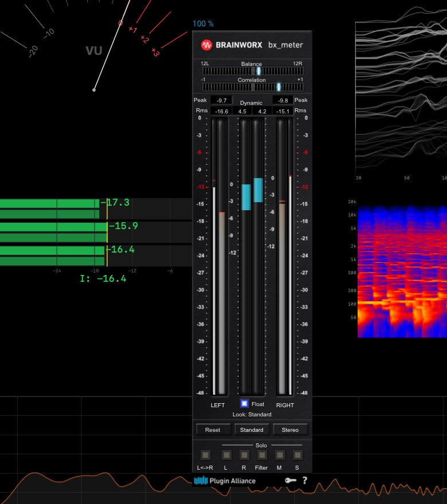Click the loudness reading -15.9
Image resolution: width=447 pixels, height=504 pixels.
click(123, 226)
